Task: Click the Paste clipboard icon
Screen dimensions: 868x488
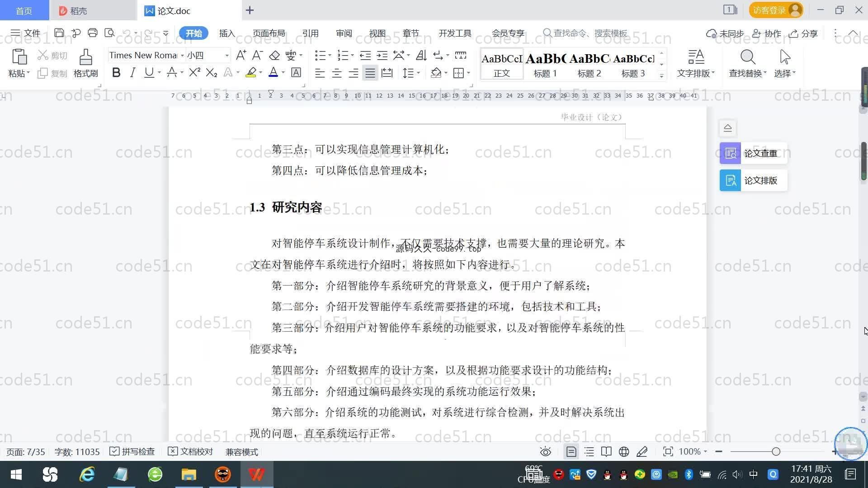Action: tap(19, 57)
